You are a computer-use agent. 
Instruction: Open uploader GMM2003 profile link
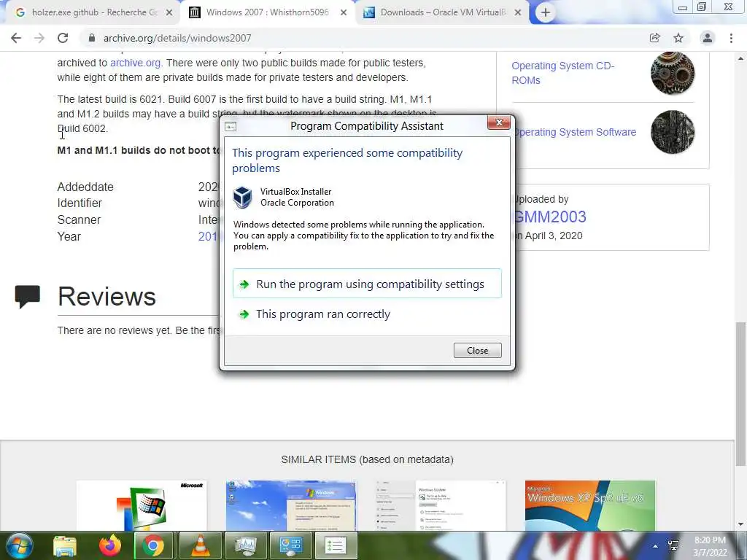(550, 217)
